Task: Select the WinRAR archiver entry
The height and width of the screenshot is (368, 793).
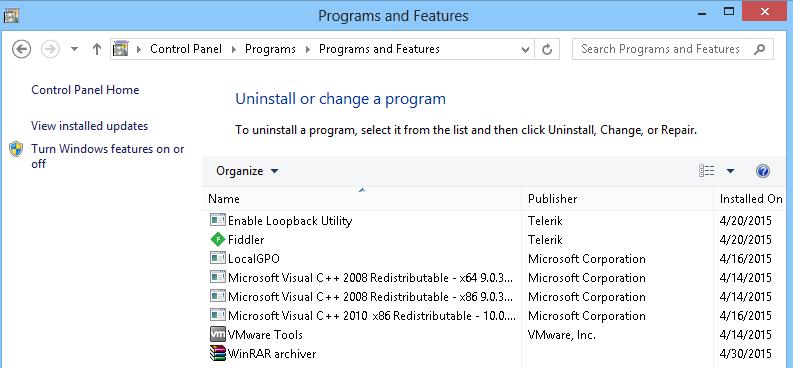Action: coord(272,353)
